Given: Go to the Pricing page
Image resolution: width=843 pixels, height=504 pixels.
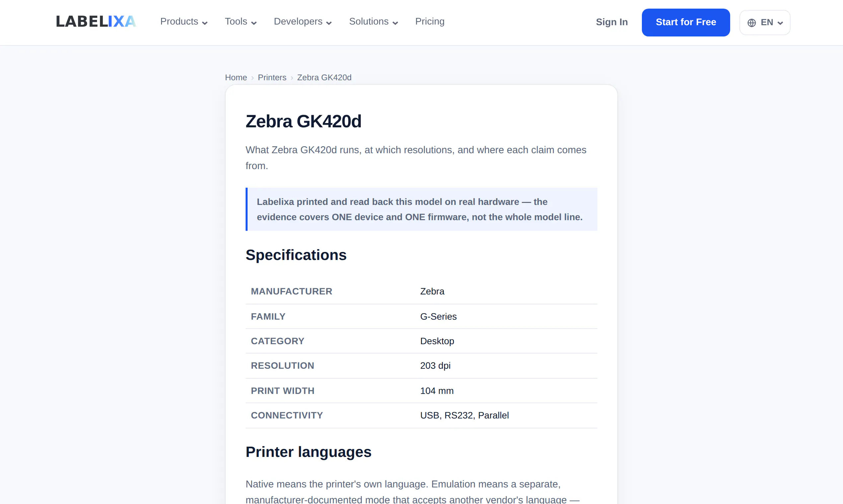Looking at the screenshot, I should [430, 22].
